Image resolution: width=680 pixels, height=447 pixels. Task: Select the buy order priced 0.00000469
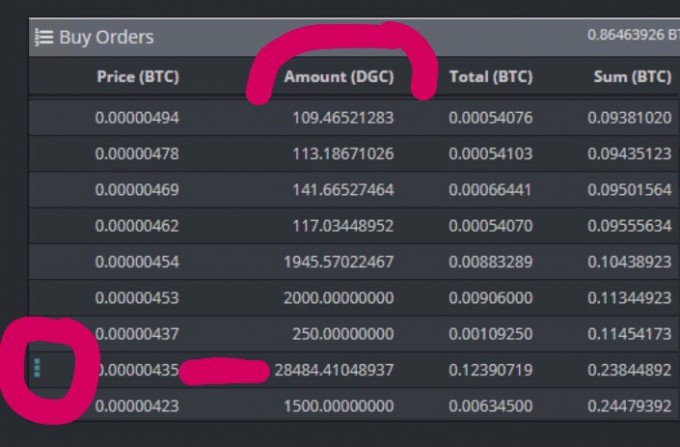coord(354,189)
